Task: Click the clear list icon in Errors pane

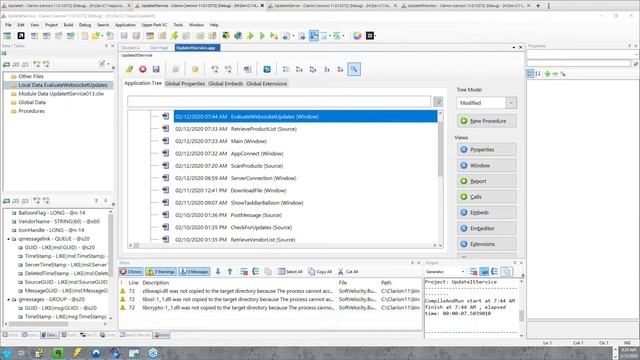Action: point(244,271)
